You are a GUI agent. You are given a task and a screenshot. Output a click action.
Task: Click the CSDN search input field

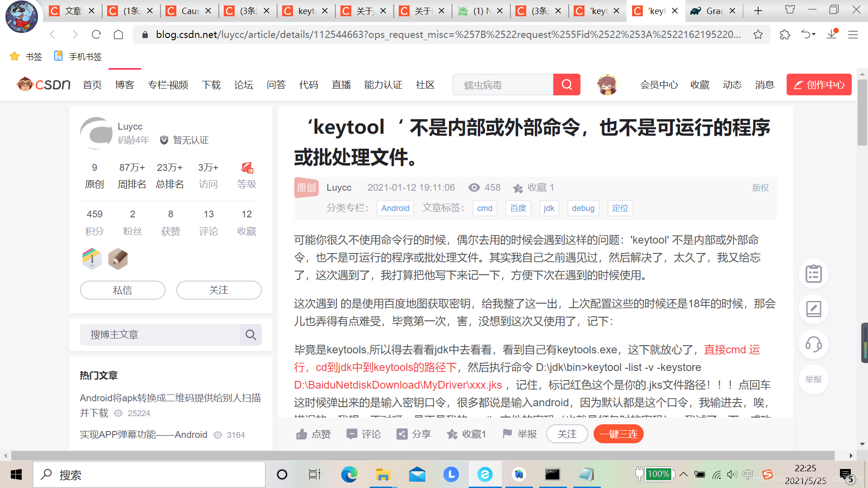point(503,84)
